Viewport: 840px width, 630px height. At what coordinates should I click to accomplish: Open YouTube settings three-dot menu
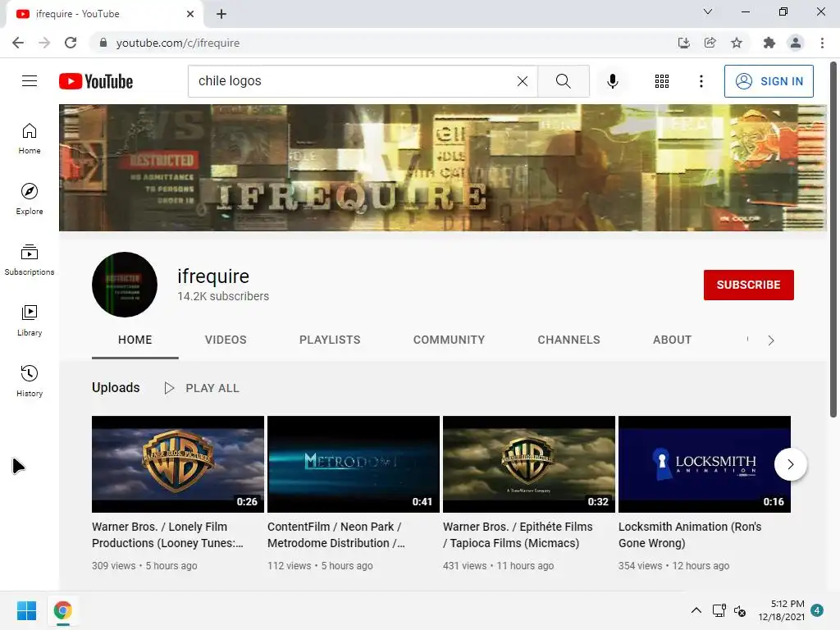click(701, 81)
